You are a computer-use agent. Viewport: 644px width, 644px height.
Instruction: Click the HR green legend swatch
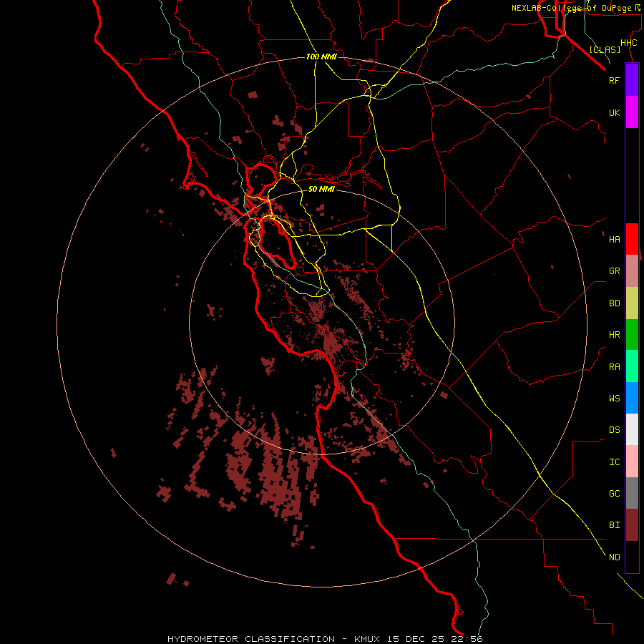pos(632,334)
